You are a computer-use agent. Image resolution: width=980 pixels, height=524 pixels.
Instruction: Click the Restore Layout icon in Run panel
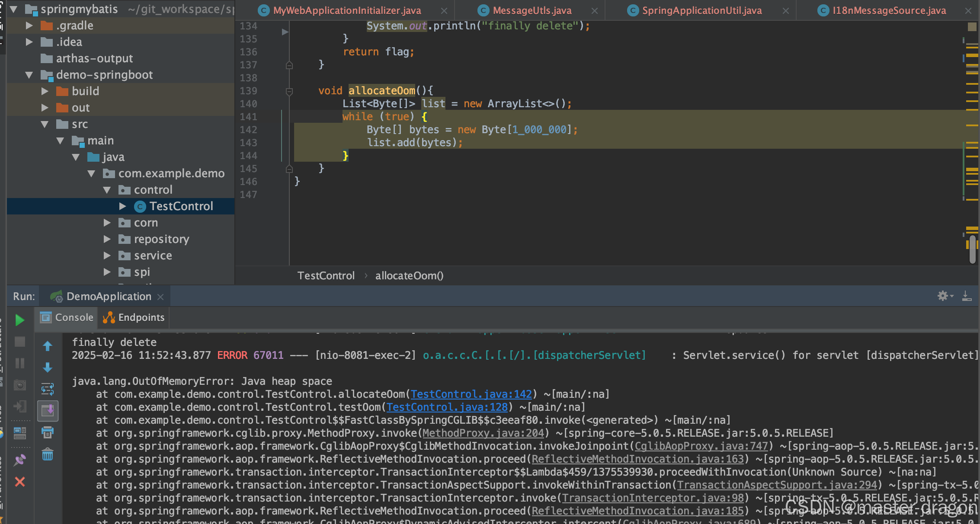click(20, 432)
